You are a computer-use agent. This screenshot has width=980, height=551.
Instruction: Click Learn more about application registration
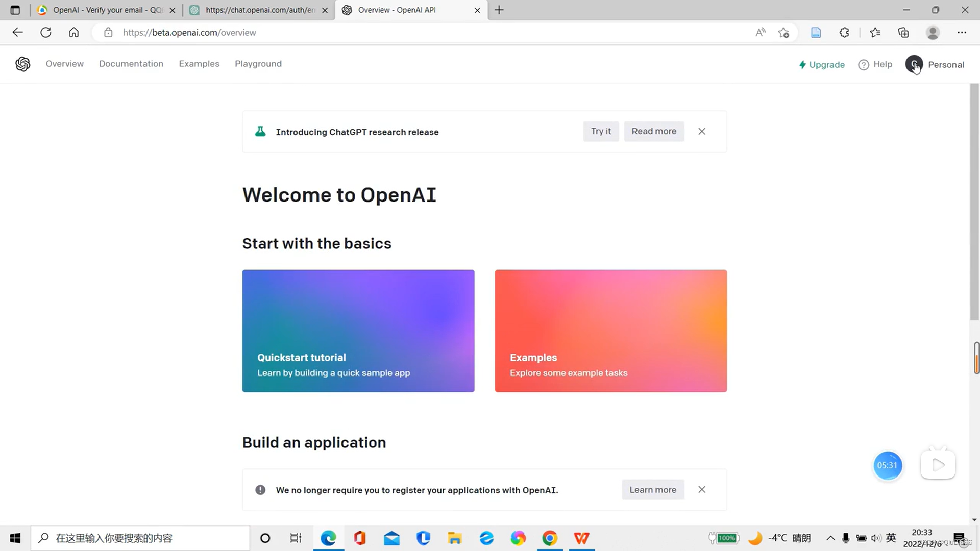click(x=653, y=489)
